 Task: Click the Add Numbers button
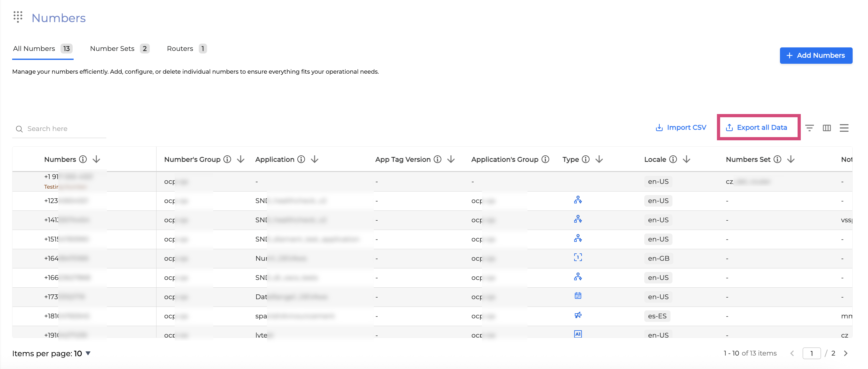816,55
